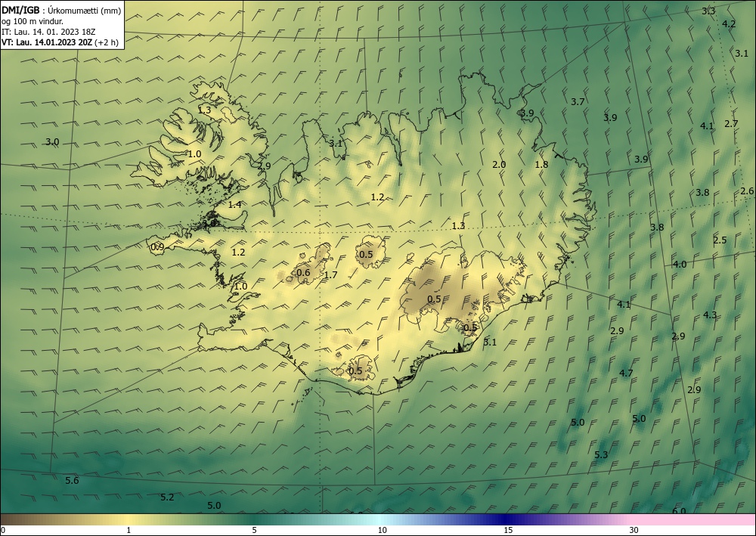Click the color scale label 5
Image resolution: width=756 pixels, height=536 pixels.
(254, 530)
